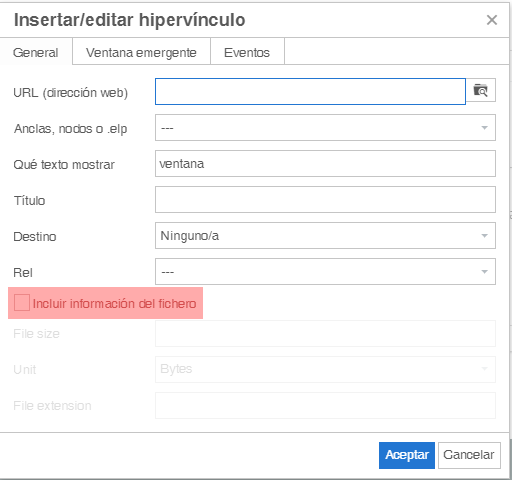Switch to the Eventos tab

pyautogui.click(x=247, y=52)
